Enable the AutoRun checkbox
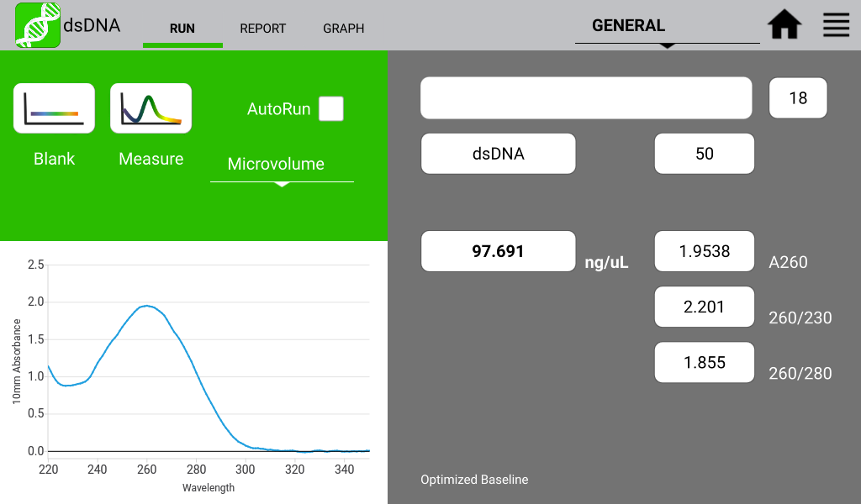Image resolution: width=861 pixels, height=504 pixels. tap(331, 109)
